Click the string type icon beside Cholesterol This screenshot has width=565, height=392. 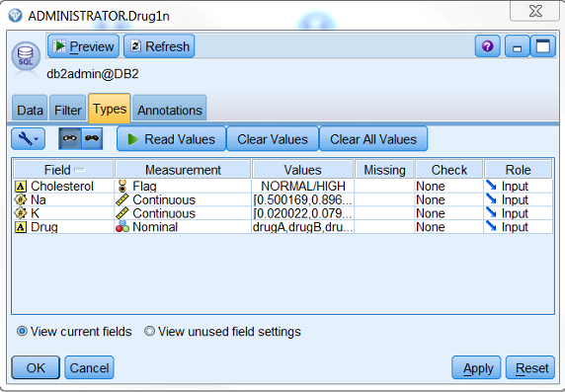click(21, 187)
